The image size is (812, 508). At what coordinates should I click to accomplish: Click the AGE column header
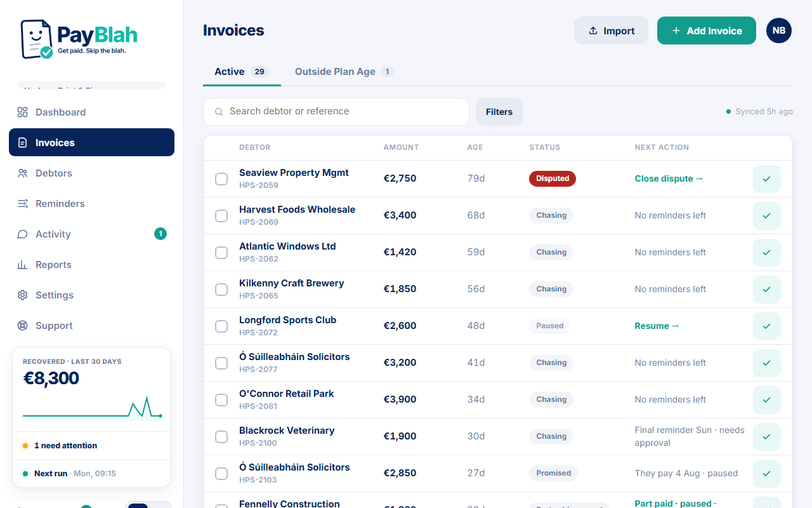pyautogui.click(x=475, y=147)
